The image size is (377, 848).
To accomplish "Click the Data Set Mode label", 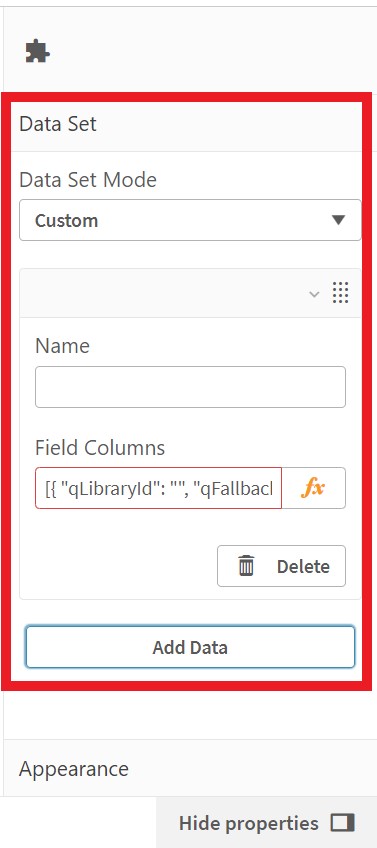I will 88,180.
